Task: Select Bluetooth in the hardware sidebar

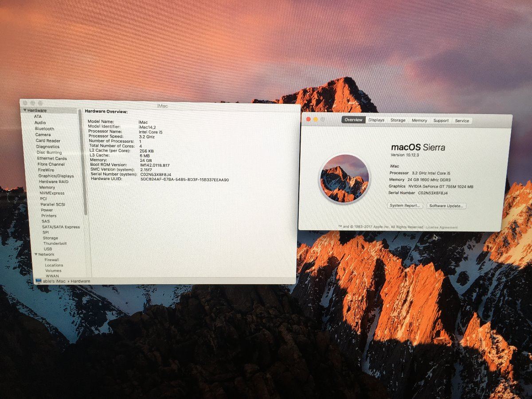Action: coord(44,129)
